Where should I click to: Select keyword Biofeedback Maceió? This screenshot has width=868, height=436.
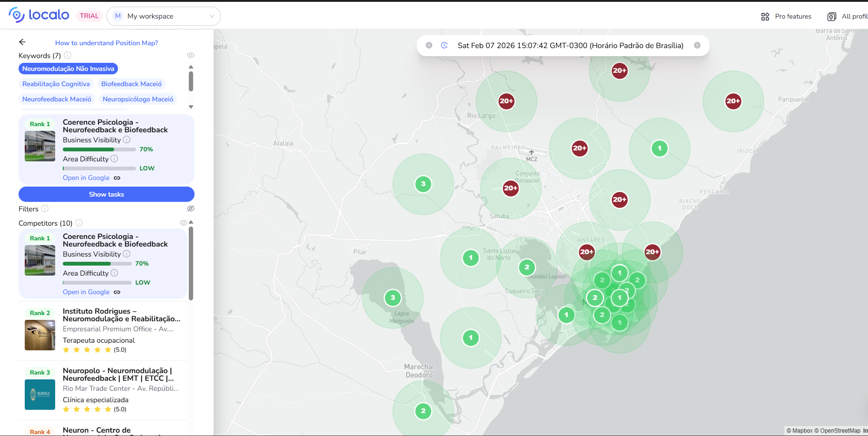131,84
